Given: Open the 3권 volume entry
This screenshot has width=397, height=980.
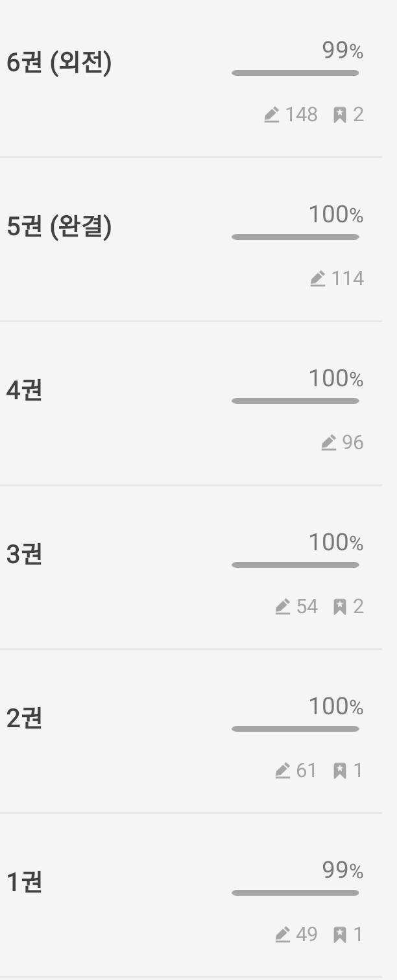Looking at the screenshot, I should pos(24,555).
